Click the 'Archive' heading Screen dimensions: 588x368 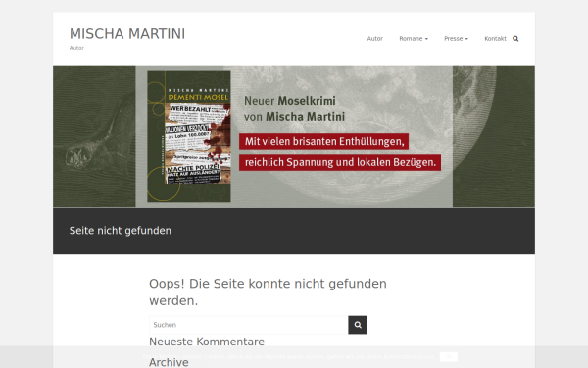(x=169, y=362)
